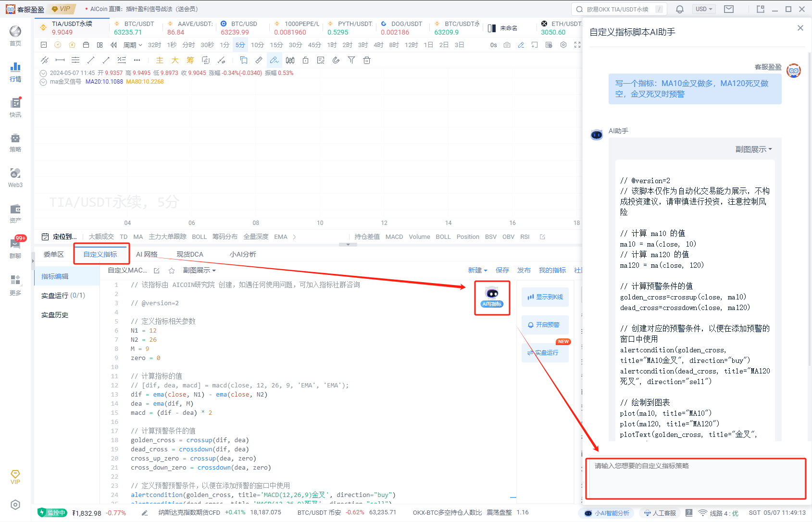Open the 群聊 group chat icon
The width and height of the screenshot is (812, 522).
[x=15, y=249]
